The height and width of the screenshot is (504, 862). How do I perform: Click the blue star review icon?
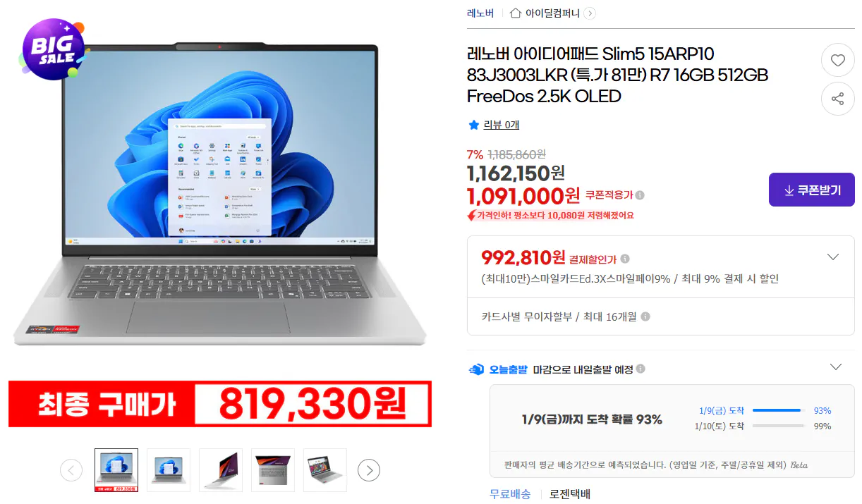click(x=473, y=125)
